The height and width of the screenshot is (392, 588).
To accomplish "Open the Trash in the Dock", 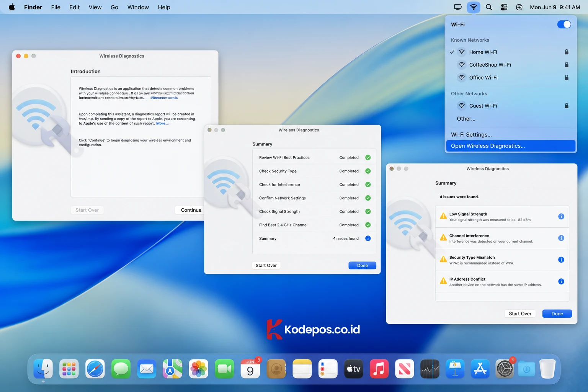I will point(547,369).
